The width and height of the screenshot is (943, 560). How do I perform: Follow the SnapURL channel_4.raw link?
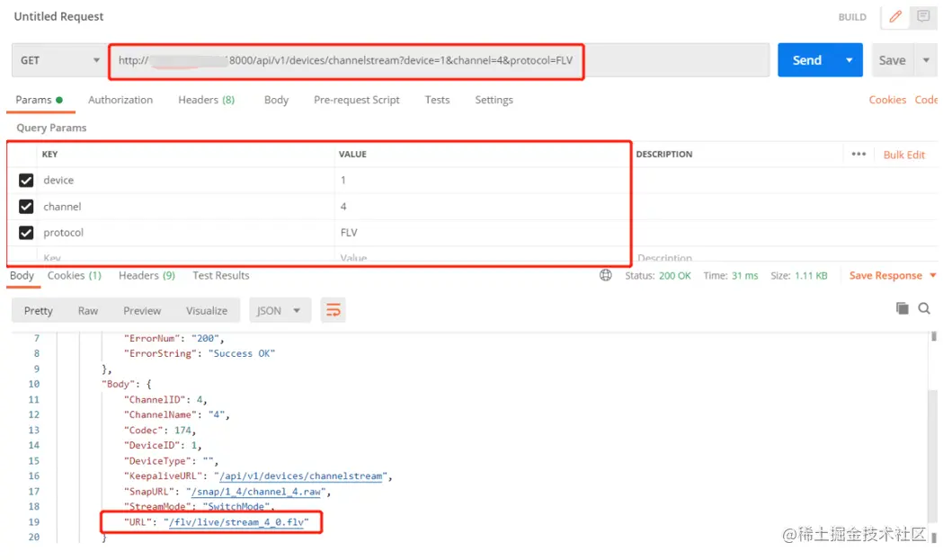point(255,492)
